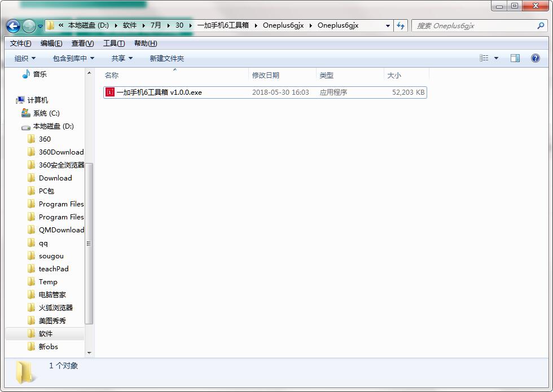
Task: Click the PC包 folder icon
Action: pyautogui.click(x=32, y=191)
